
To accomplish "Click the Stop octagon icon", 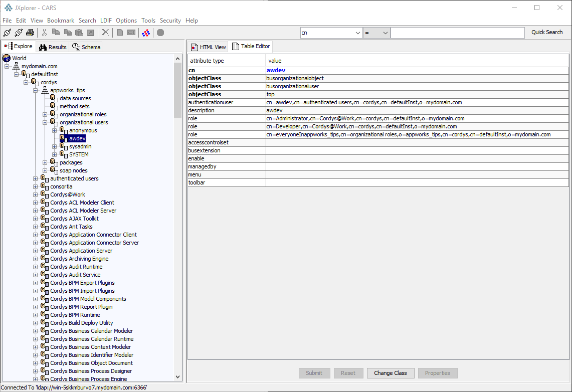I will [x=160, y=33].
